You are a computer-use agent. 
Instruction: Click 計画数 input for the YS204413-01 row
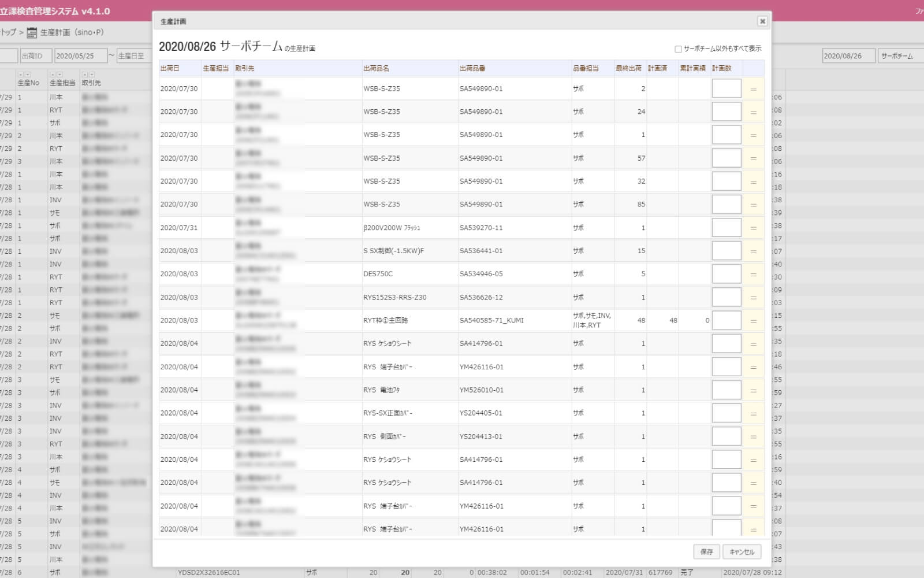pos(726,436)
